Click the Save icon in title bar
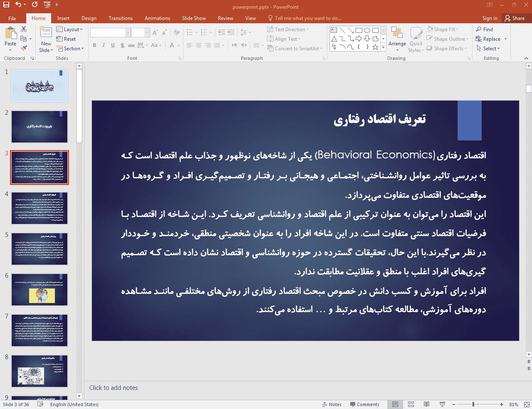Screen dimensions: 532x409 click(x=6, y=5)
